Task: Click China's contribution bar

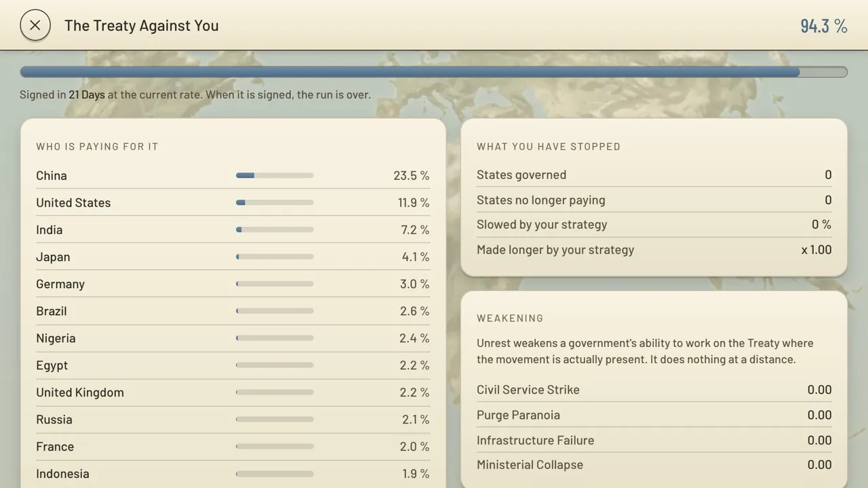Action: pos(275,176)
